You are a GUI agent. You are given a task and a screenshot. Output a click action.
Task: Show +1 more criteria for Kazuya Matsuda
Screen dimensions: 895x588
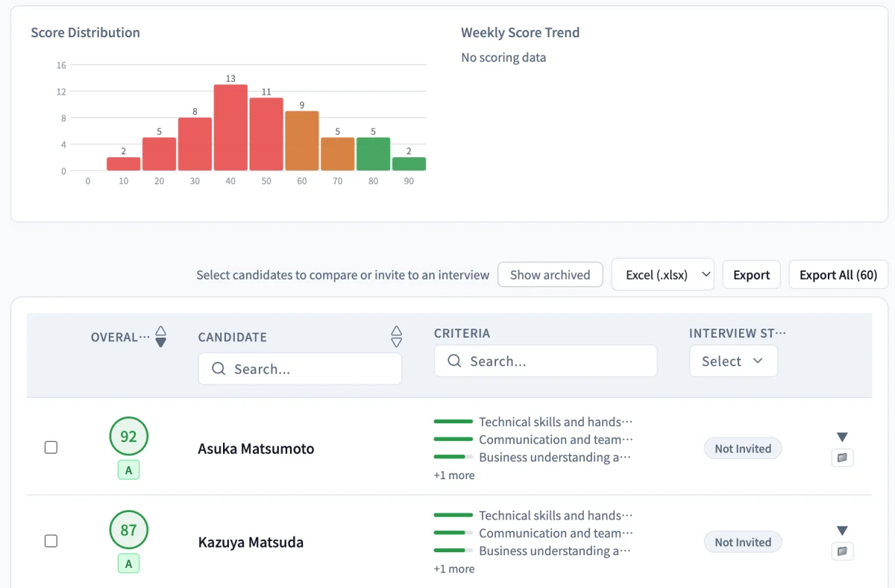(x=454, y=569)
